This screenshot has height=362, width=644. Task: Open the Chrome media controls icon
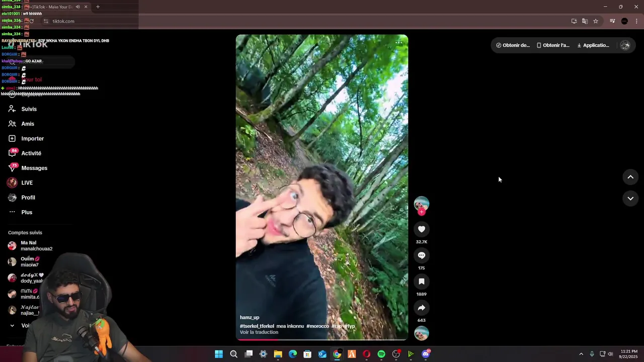[612, 21]
